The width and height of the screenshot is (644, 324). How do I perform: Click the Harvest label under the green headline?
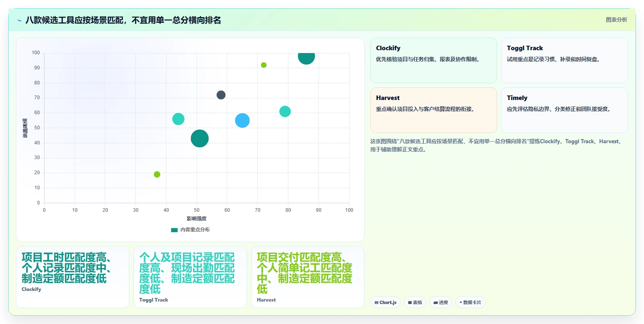pos(266,300)
